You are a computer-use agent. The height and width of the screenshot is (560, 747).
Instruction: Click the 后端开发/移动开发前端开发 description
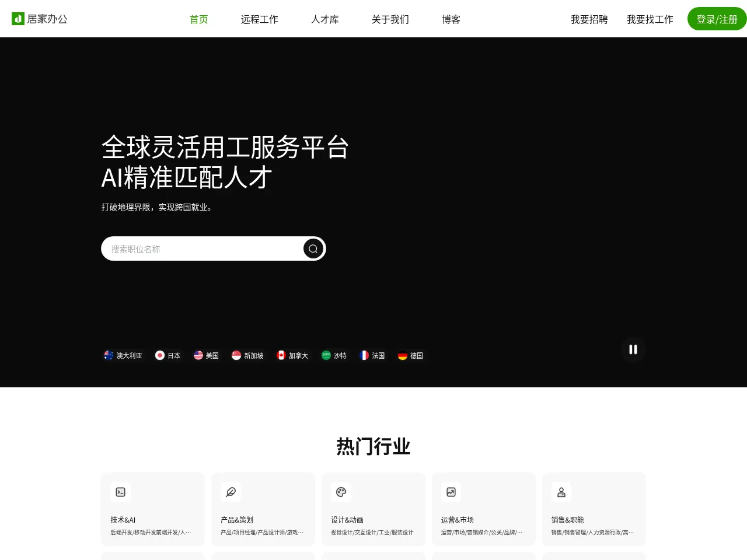pyautogui.click(x=151, y=532)
